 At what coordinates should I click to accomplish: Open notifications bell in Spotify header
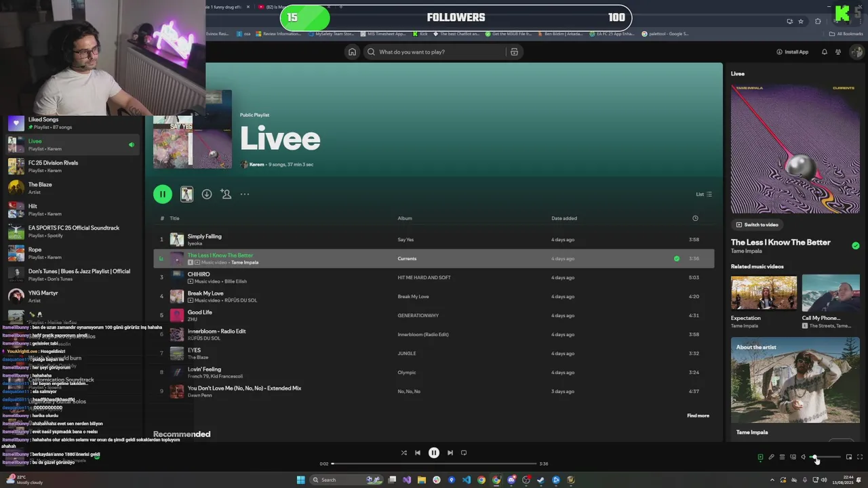pyautogui.click(x=825, y=52)
